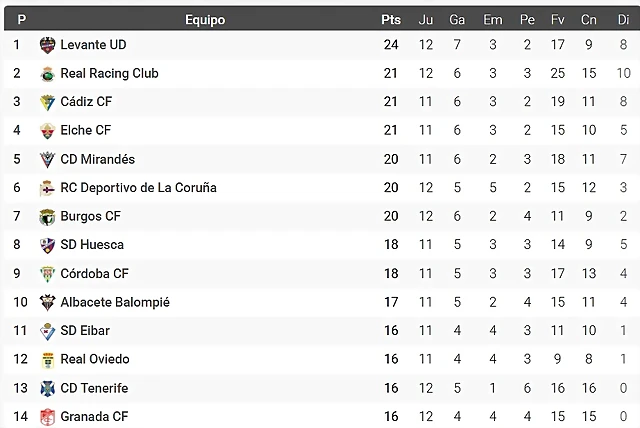Viewport: 640px width, 428px height.
Task: Click the CD Mirandés crest icon
Action: pos(47,160)
